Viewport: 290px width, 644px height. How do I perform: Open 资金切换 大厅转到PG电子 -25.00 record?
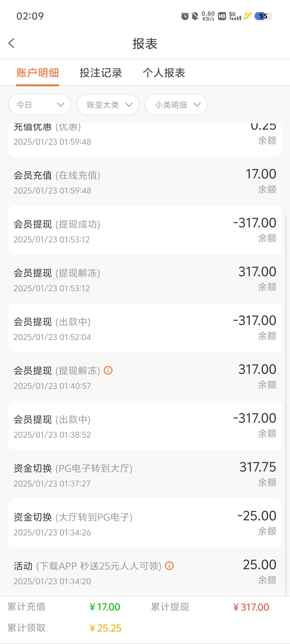tap(145, 523)
